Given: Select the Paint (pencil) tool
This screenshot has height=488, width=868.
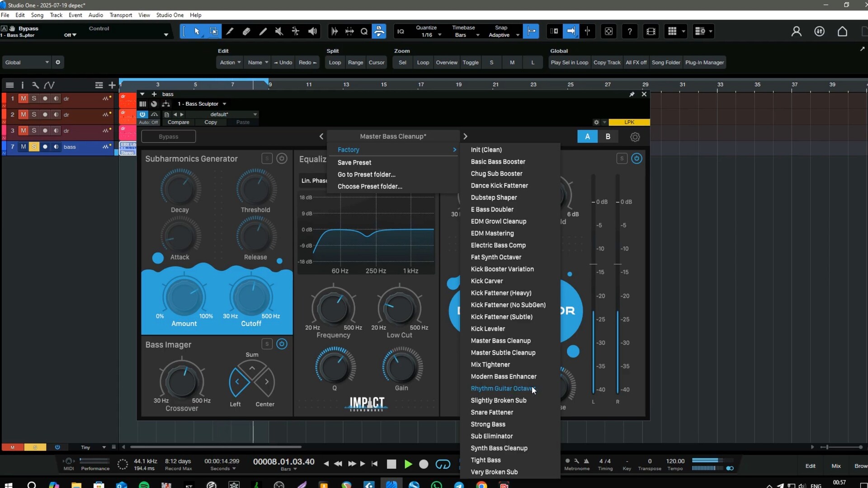Looking at the screenshot, I should (x=263, y=31).
